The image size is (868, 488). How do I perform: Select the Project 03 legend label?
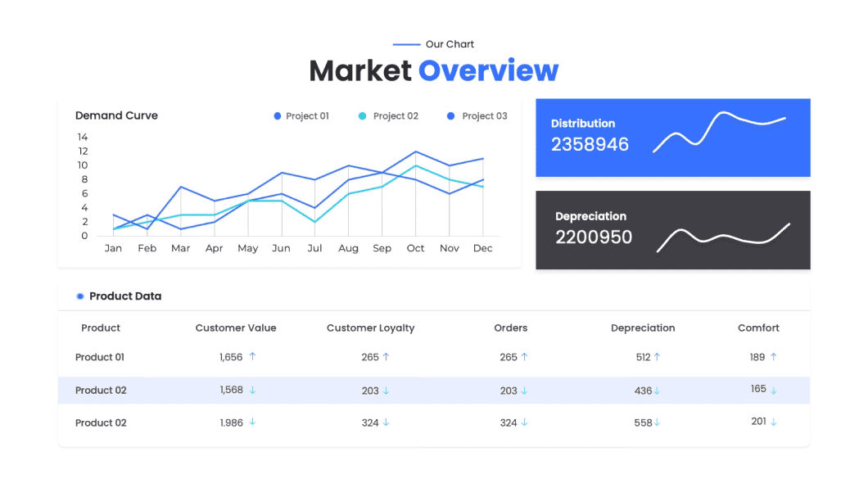[x=485, y=116]
